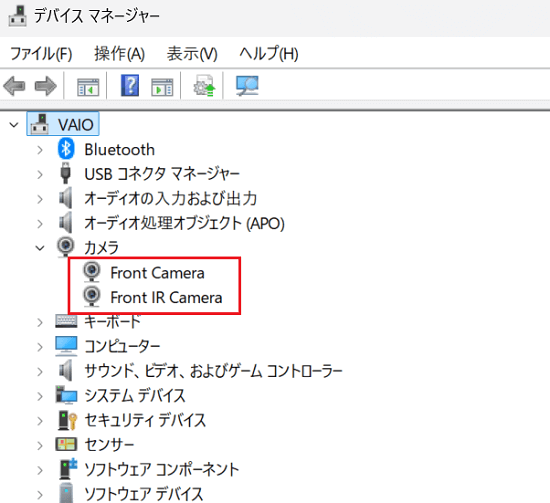Click the Update driver toolbar icon

pyautogui.click(x=204, y=85)
